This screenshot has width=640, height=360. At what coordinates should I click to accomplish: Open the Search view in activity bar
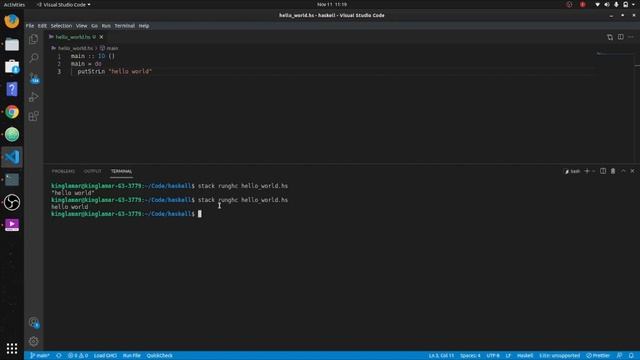[x=33, y=58]
